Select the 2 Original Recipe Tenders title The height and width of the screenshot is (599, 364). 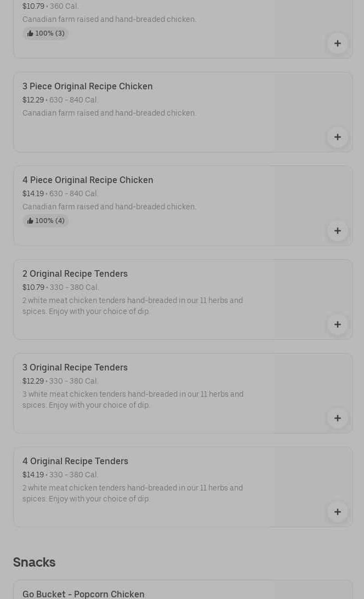click(75, 274)
